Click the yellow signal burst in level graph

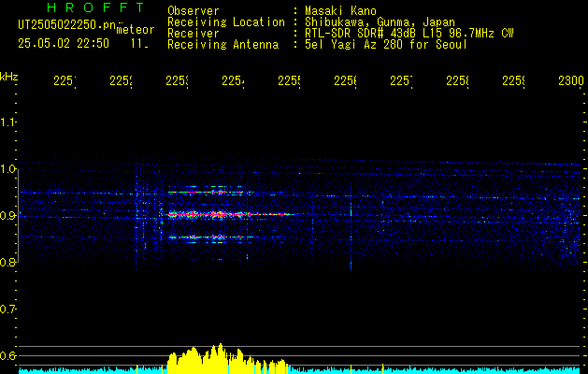coord(227,359)
